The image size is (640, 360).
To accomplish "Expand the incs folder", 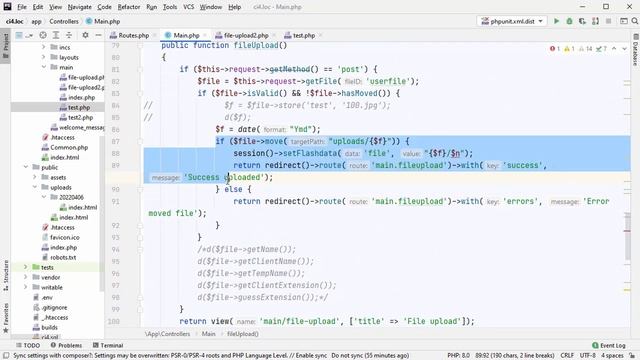I will (44, 47).
